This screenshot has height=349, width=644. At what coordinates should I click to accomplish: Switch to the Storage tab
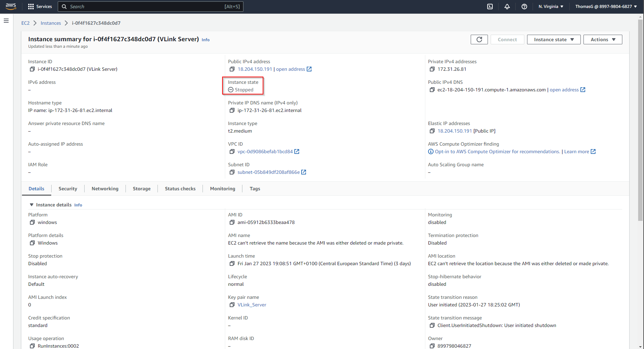[142, 189]
